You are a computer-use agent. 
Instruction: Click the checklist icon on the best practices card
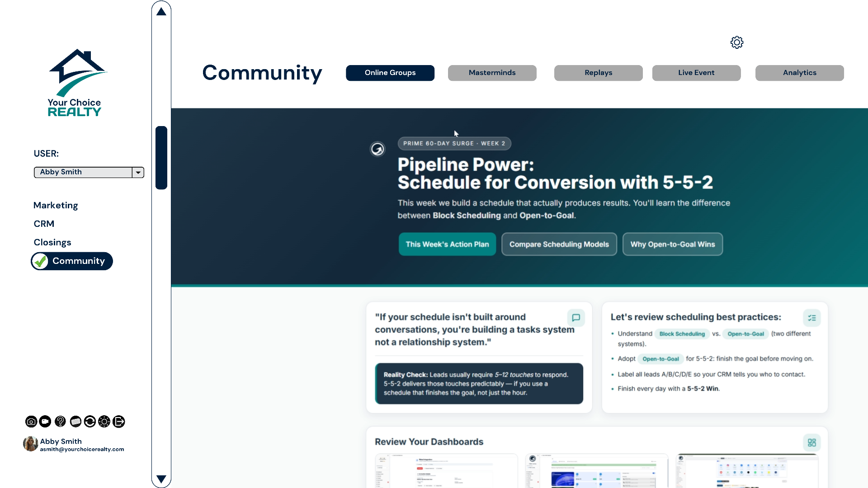pyautogui.click(x=812, y=318)
